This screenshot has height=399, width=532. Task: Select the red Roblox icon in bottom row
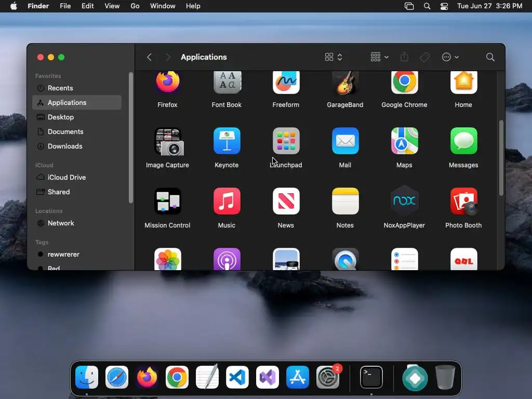tap(463, 259)
